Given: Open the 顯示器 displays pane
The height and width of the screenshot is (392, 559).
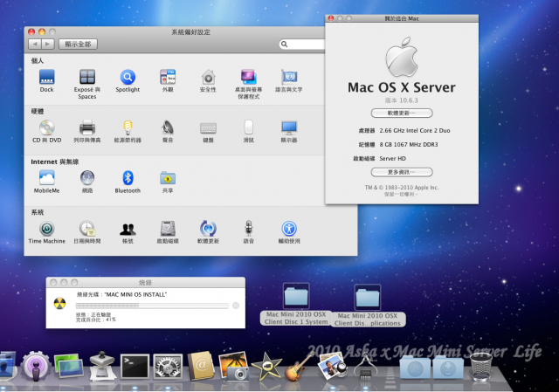Looking at the screenshot, I should click(x=289, y=131).
